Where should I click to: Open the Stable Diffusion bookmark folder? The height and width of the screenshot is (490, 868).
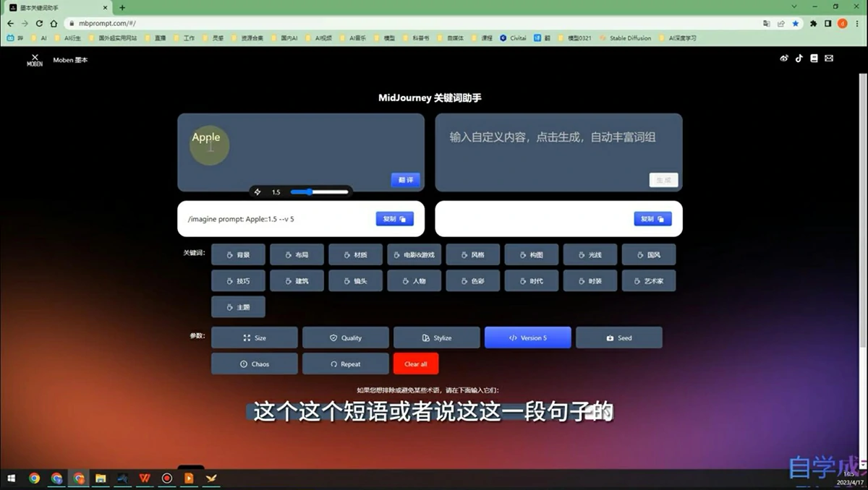pos(625,38)
